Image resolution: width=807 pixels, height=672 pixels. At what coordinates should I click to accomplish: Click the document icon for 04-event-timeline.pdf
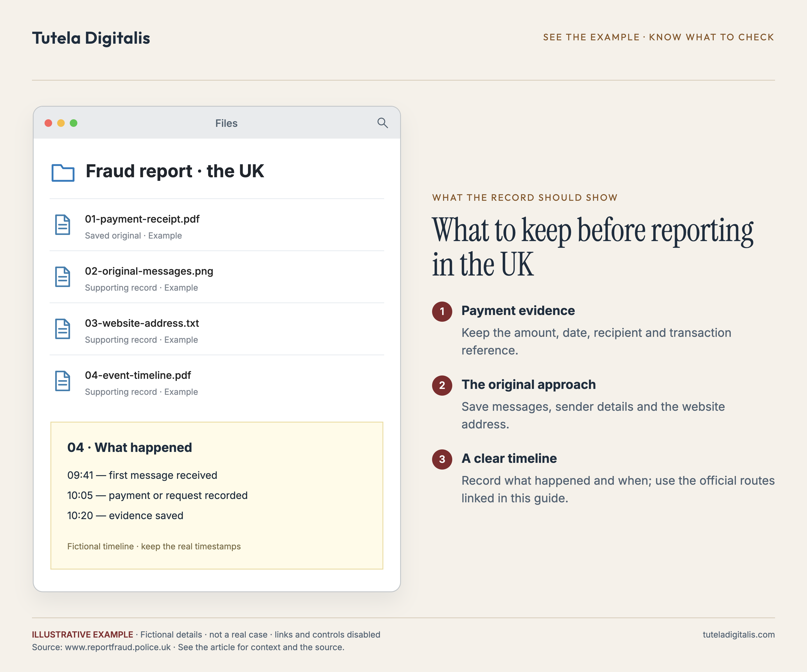point(63,381)
